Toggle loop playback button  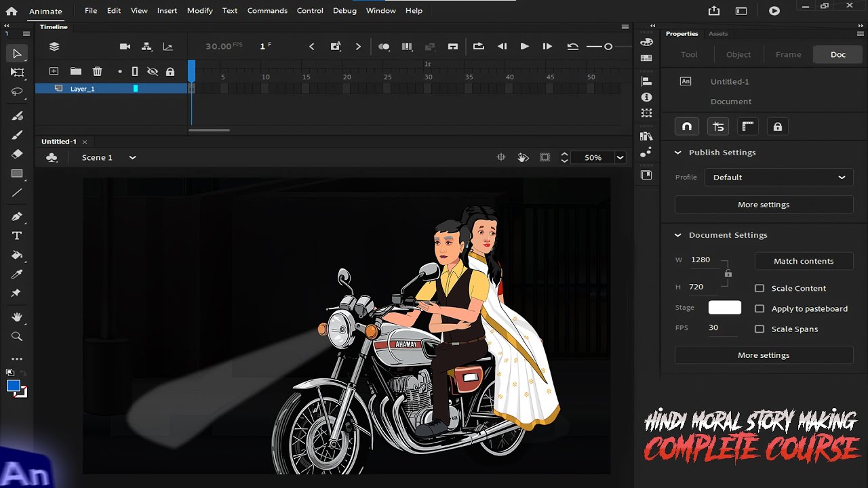[478, 46]
